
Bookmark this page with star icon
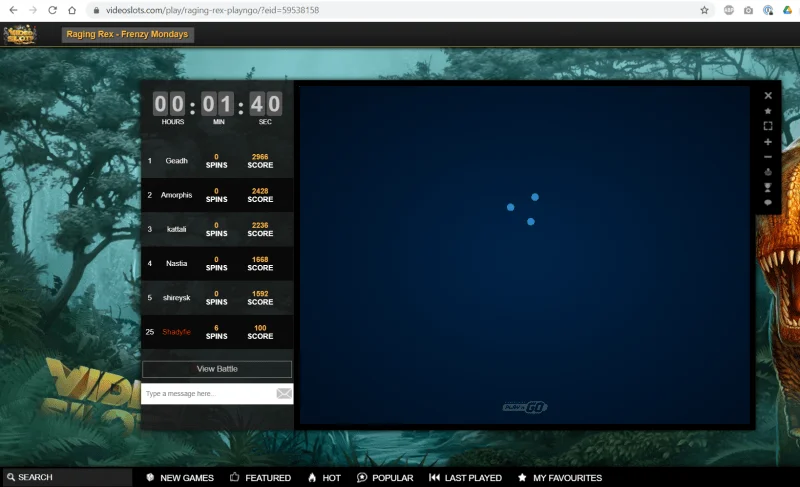705,10
